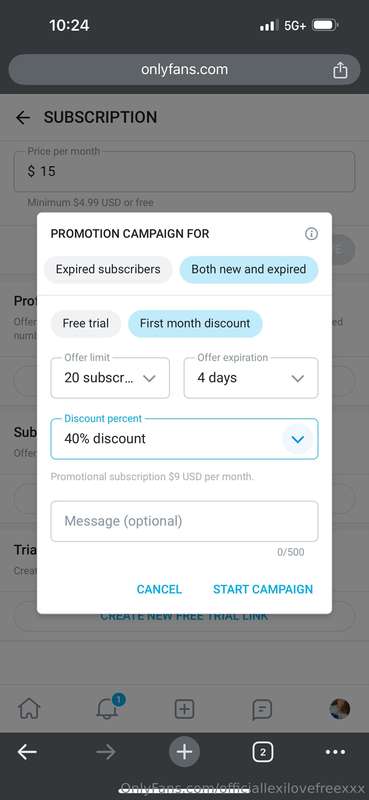The height and width of the screenshot is (800, 369).
Task: Open the home feed icon
Action: 29,709
